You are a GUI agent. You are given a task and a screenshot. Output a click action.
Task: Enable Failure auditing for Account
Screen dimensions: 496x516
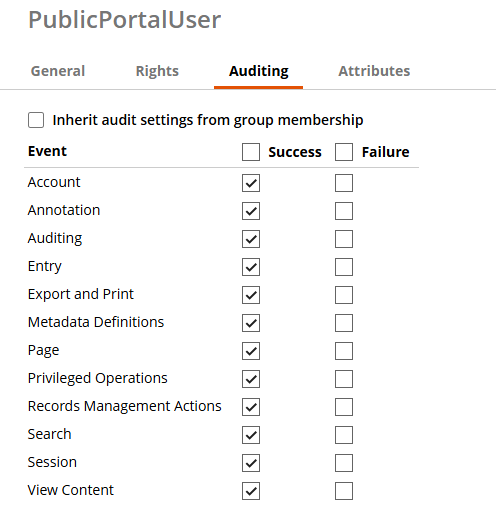point(344,183)
